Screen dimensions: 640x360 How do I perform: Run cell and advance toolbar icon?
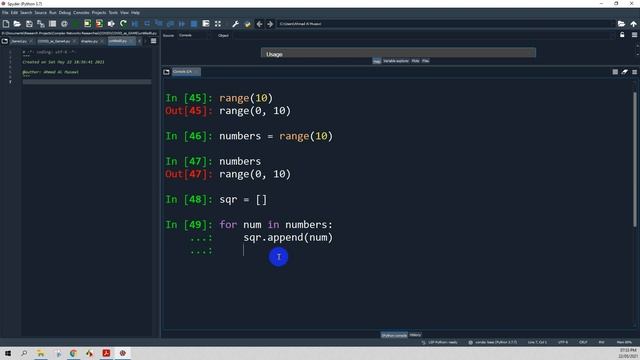(99, 24)
